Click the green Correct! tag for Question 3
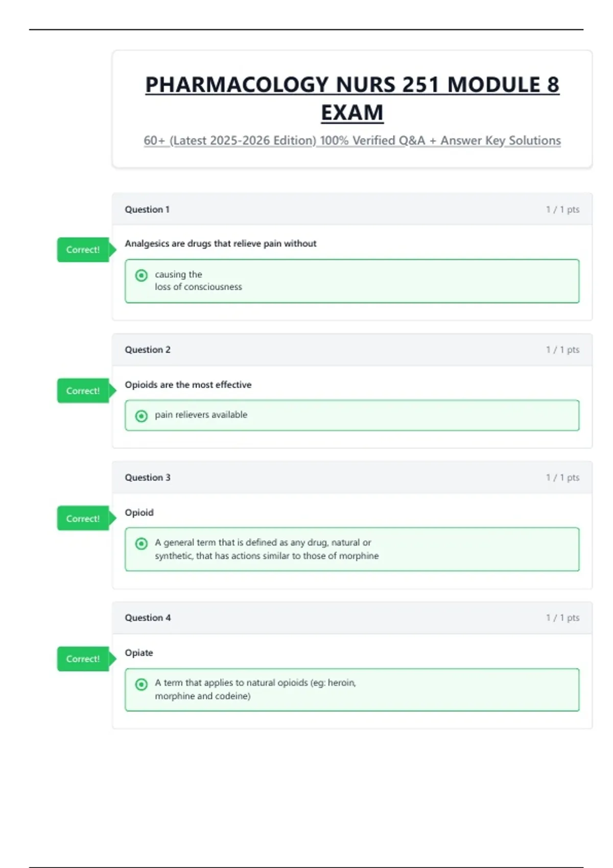The height and width of the screenshot is (868, 613). [83, 518]
